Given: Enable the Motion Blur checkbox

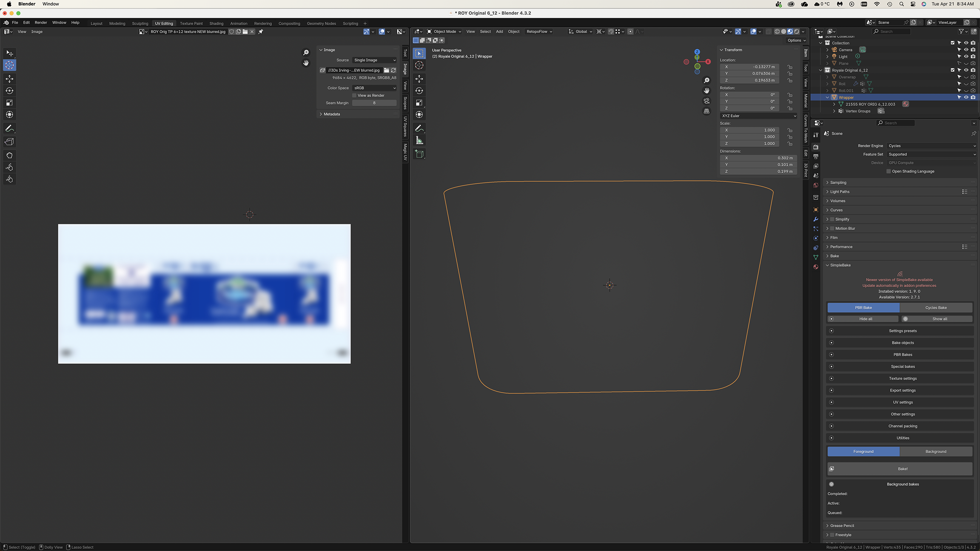Looking at the screenshot, I should coord(832,229).
